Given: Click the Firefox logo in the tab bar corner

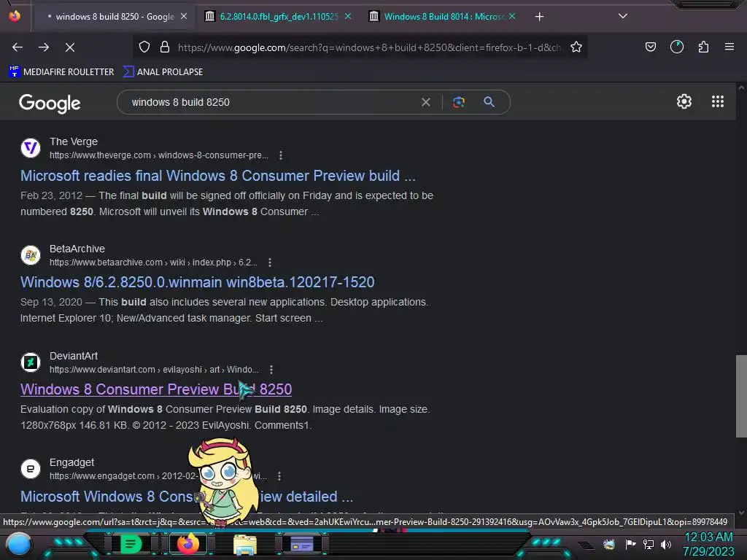Looking at the screenshot, I should coord(15,16).
